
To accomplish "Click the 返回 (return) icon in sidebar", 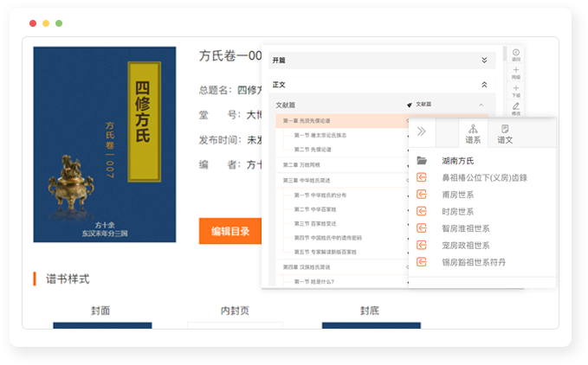I will coord(516,54).
